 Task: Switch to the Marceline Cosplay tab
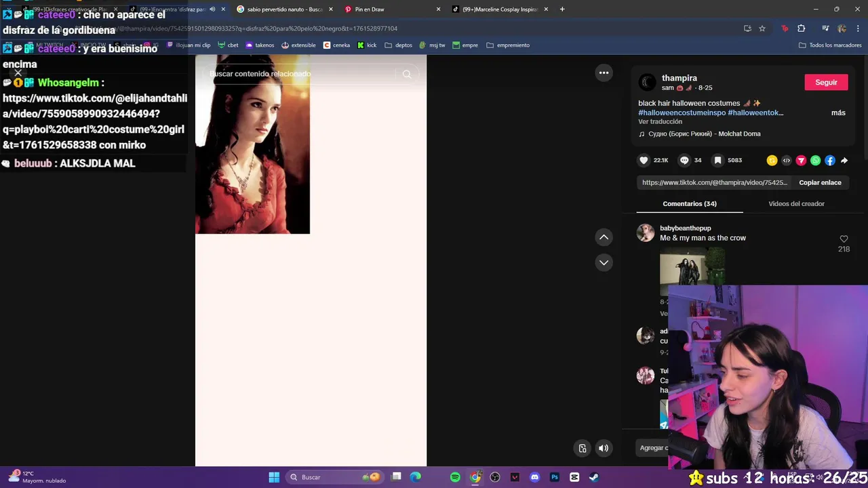pyautogui.click(x=500, y=9)
